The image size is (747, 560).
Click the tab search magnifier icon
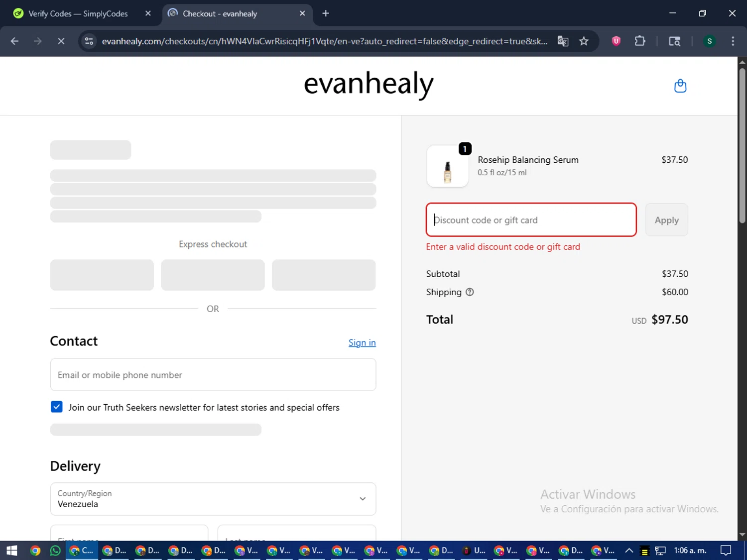coord(674,41)
